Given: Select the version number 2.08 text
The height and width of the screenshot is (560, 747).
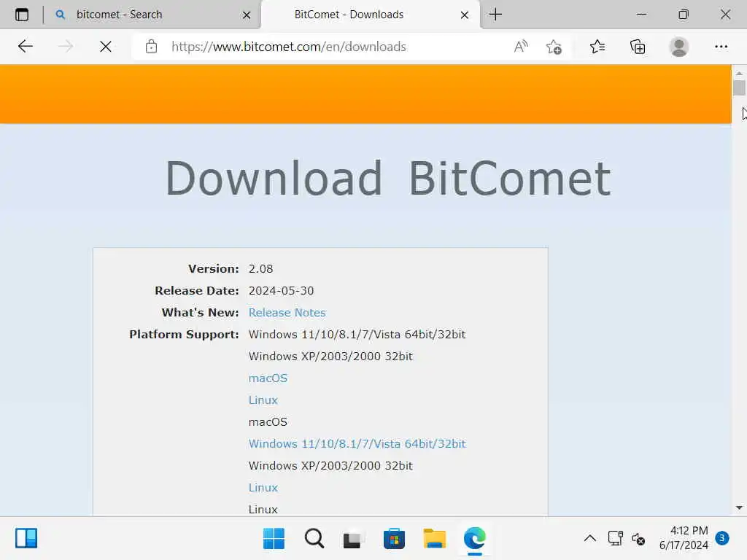Looking at the screenshot, I should pyautogui.click(x=260, y=268).
